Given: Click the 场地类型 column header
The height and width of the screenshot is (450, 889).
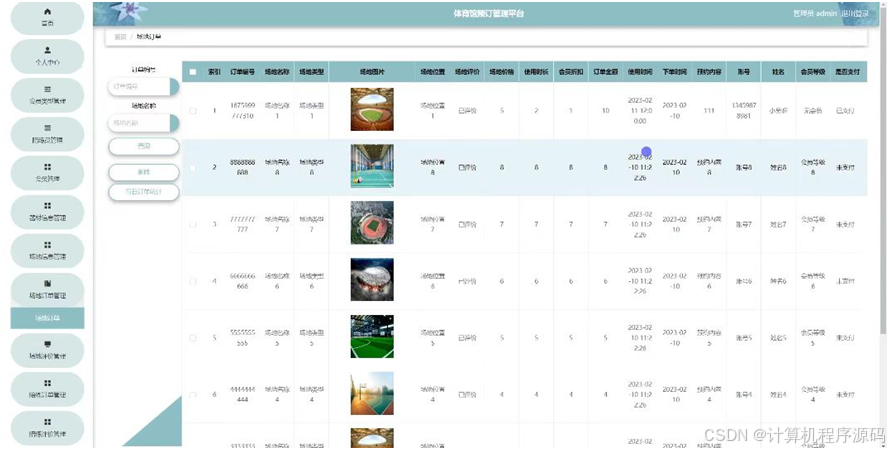Looking at the screenshot, I should click(x=311, y=72).
